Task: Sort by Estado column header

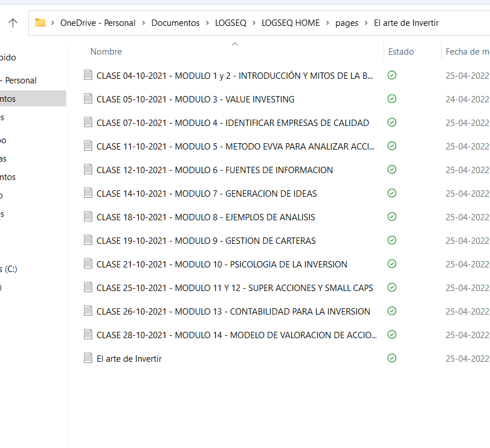Action: 401,52
